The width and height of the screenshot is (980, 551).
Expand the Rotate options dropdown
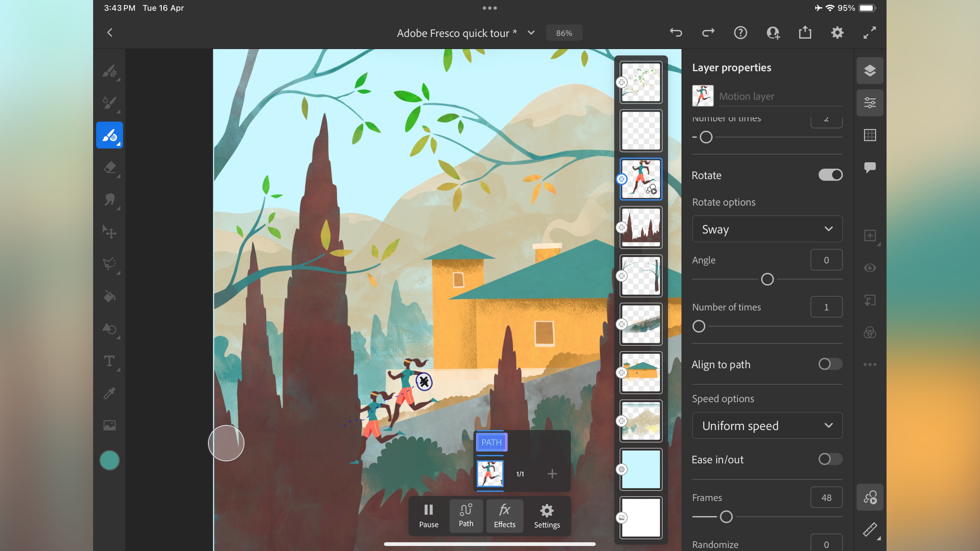pos(767,229)
